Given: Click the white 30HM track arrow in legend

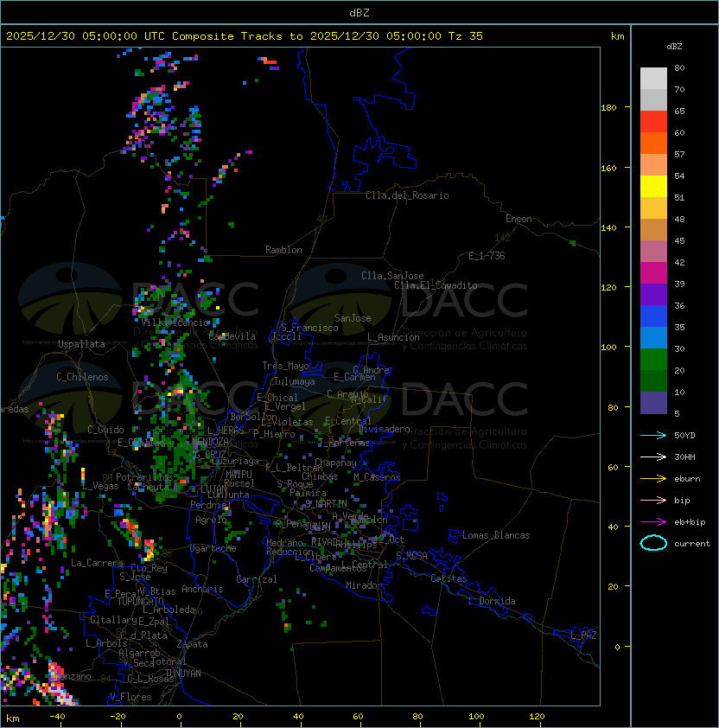Looking at the screenshot, I should [x=653, y=457].
